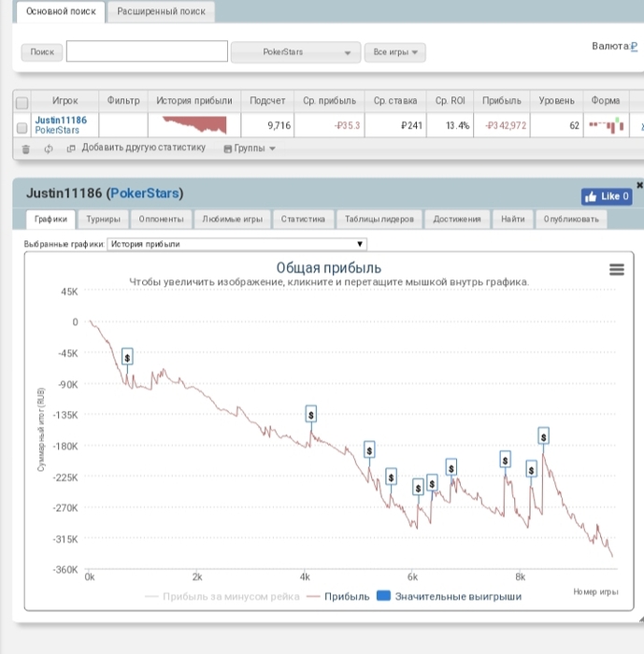The image size is (644, 654).
Task: Click the profit history mini chart thumbnail
Action: pos(194,125)
